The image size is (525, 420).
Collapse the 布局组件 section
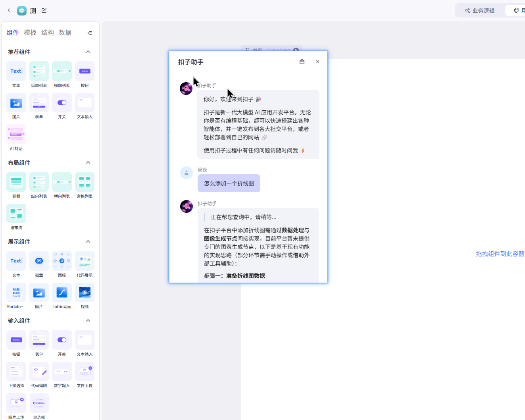point(88,162)
